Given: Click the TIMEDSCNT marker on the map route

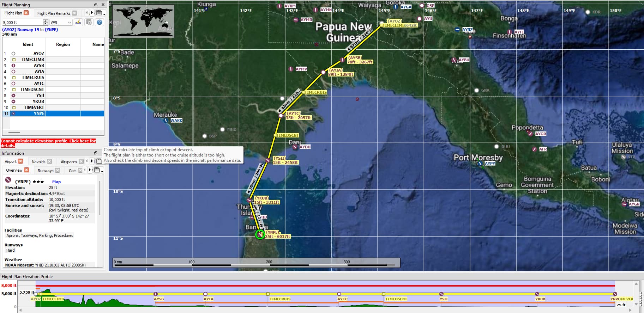Looking at the screenshot, I should 275,135.
